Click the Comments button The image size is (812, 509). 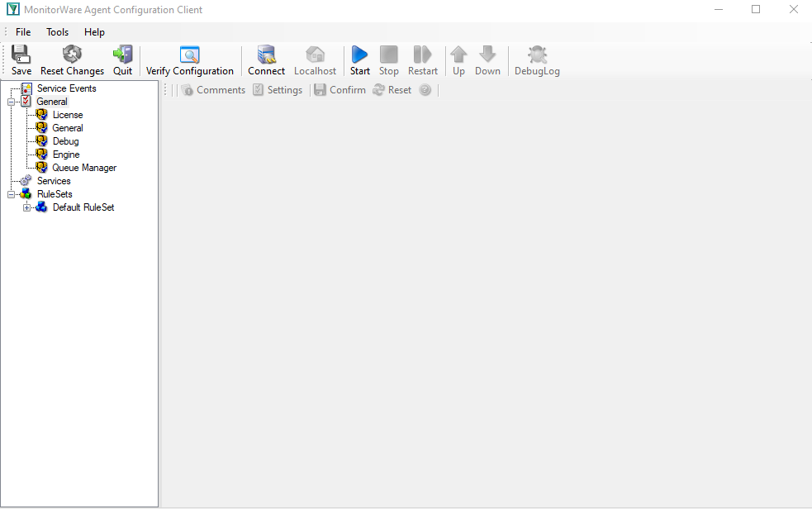click(x=213, y=90)
